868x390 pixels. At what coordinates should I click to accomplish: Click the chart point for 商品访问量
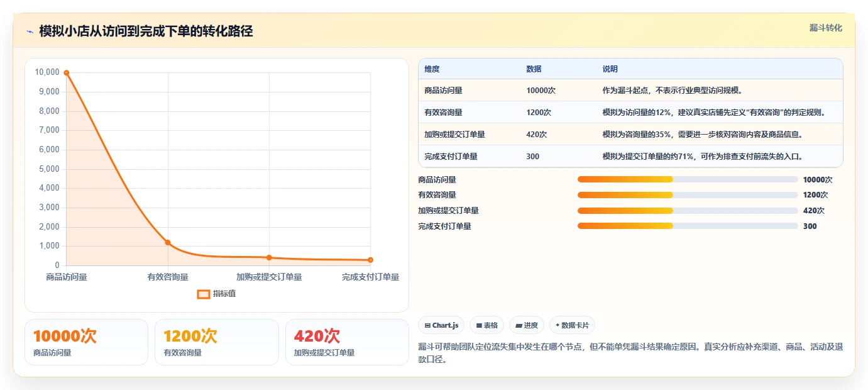click(x=67, y=73)
